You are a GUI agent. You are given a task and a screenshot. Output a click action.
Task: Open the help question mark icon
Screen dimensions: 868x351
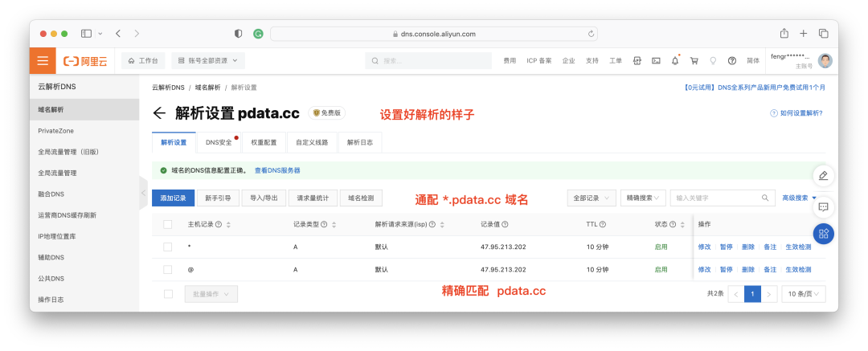pyautogui.click(x=732, y=61)
